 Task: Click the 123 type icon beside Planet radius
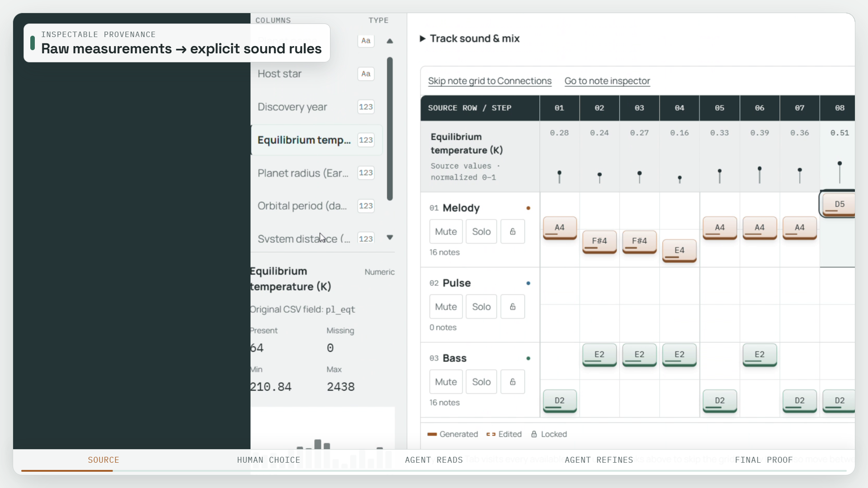pyautogui.click(x=366, y=173)
